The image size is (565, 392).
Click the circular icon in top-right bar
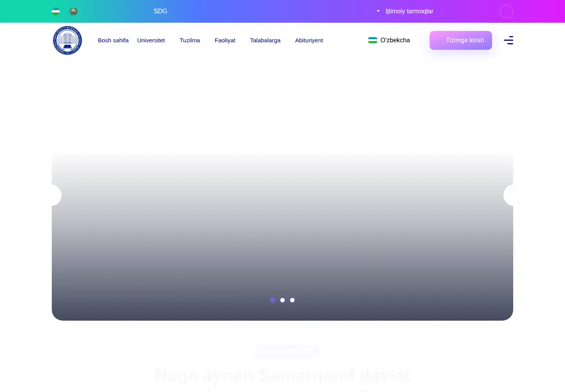[x=507, y=11]
